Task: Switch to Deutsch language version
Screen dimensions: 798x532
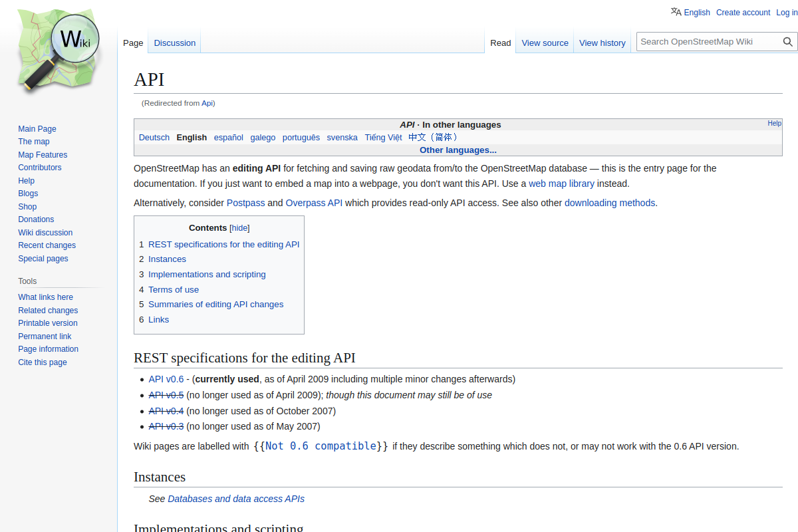Action: [154, 138]
